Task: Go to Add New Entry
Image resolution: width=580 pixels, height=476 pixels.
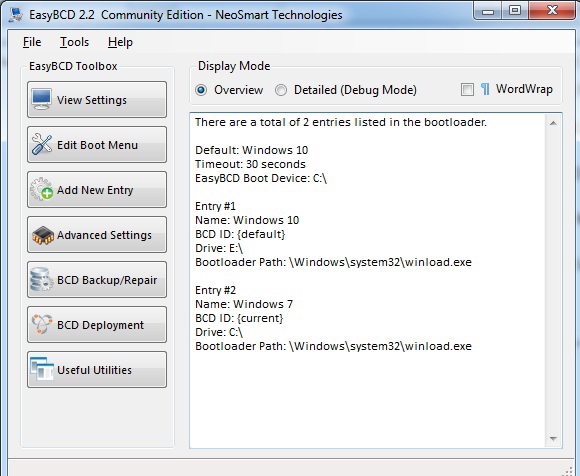Action: point(97,190)
